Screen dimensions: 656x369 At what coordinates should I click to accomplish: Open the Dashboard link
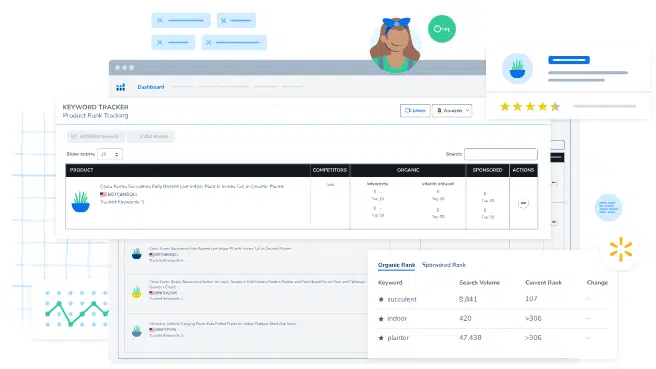tap(151, 87)
